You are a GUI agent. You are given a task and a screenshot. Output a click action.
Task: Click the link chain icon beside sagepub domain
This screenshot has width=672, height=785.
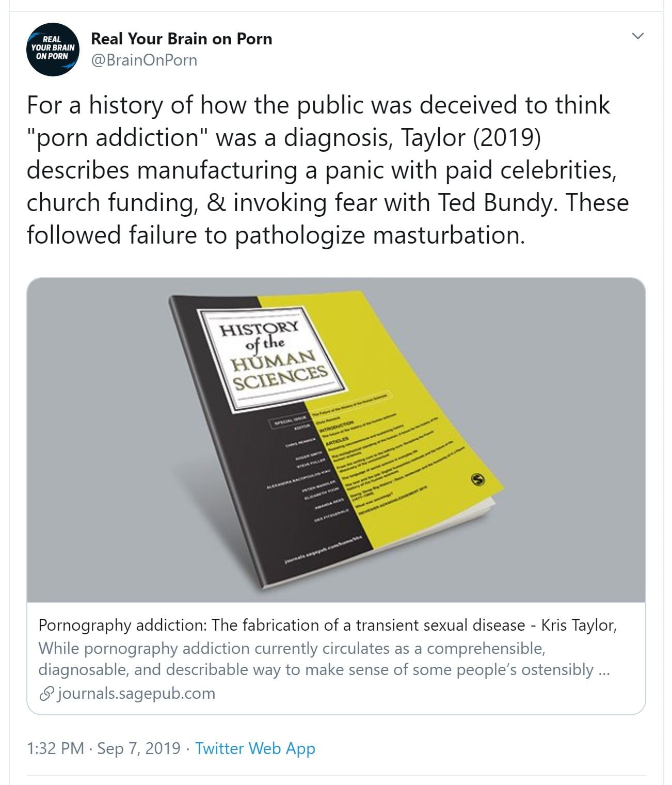[46, 694]
